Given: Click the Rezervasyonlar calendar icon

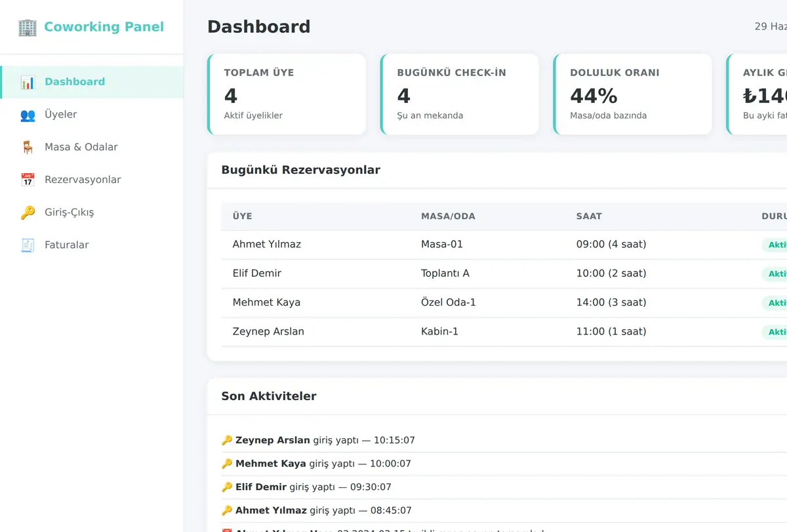Looking at the screenshot, I should tap(28, 180).
